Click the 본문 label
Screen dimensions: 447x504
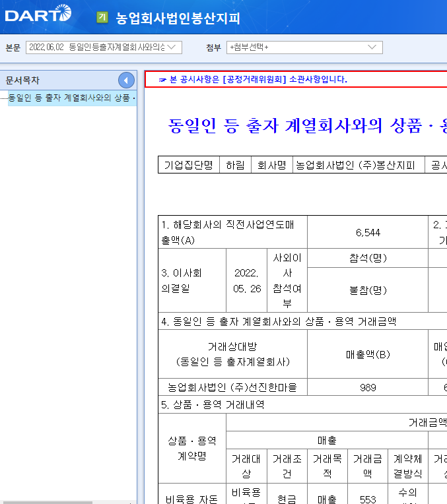pyautogui.click(x=13, y=48)
